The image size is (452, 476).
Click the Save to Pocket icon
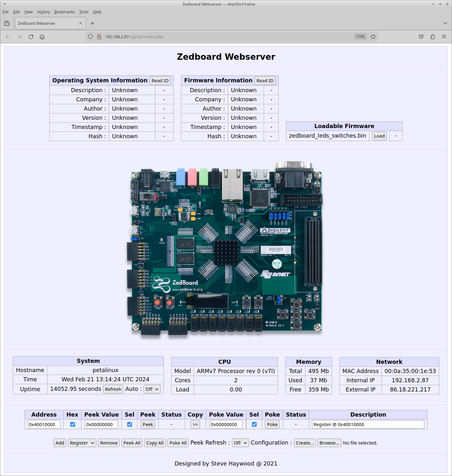tap(421, 37)
